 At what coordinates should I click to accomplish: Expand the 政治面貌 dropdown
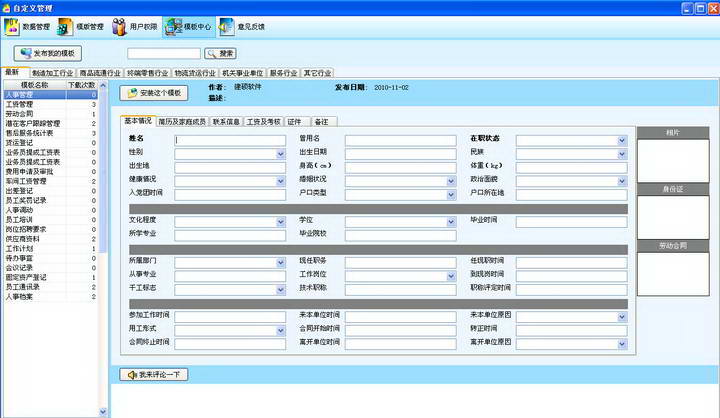tap(622, 181)
